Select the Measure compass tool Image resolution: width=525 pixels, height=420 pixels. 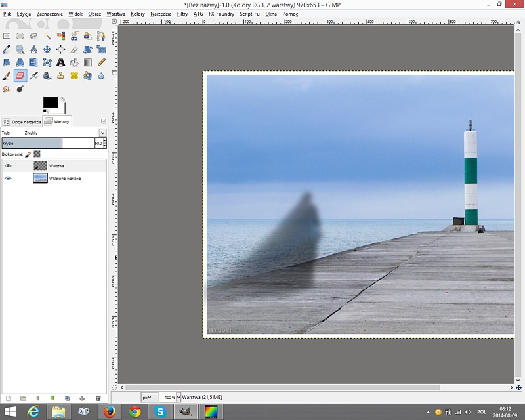click(x=33, y=49)
